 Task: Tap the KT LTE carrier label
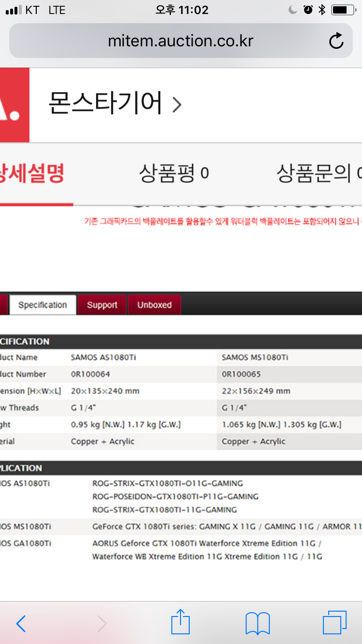coord(45,11)
